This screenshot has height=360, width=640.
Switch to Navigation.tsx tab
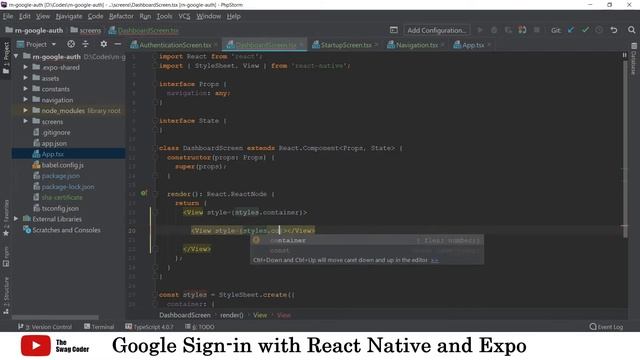(416, 45)
